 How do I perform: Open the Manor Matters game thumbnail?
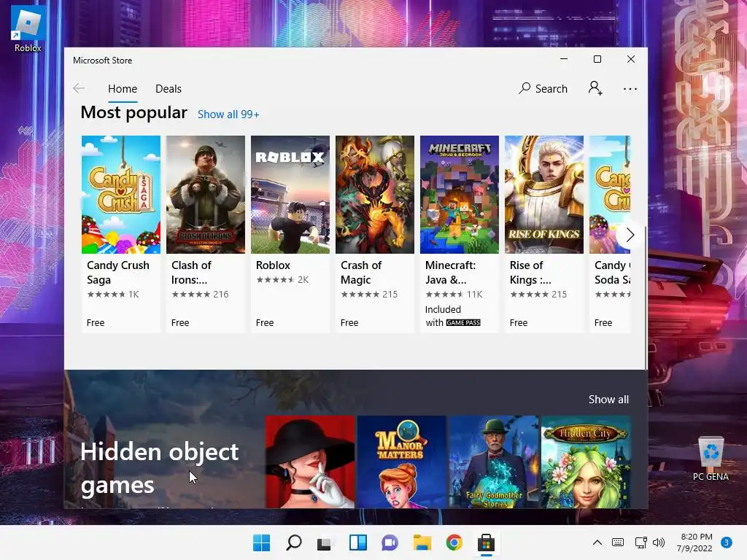click(x=402, y=462)
